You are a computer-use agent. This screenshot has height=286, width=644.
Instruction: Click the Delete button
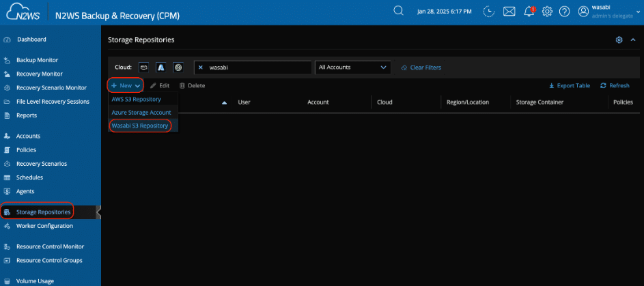coord(192,86)
